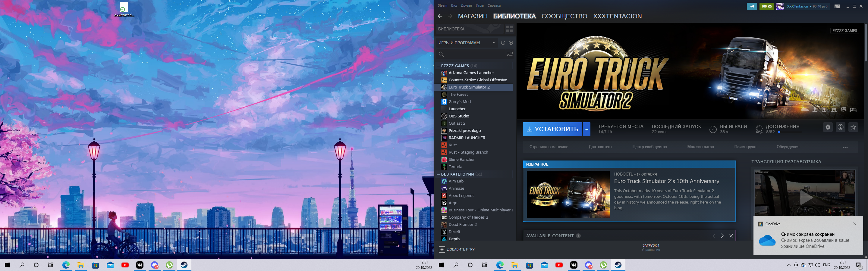
Task: Open the Игры menu
Action: 480,5
